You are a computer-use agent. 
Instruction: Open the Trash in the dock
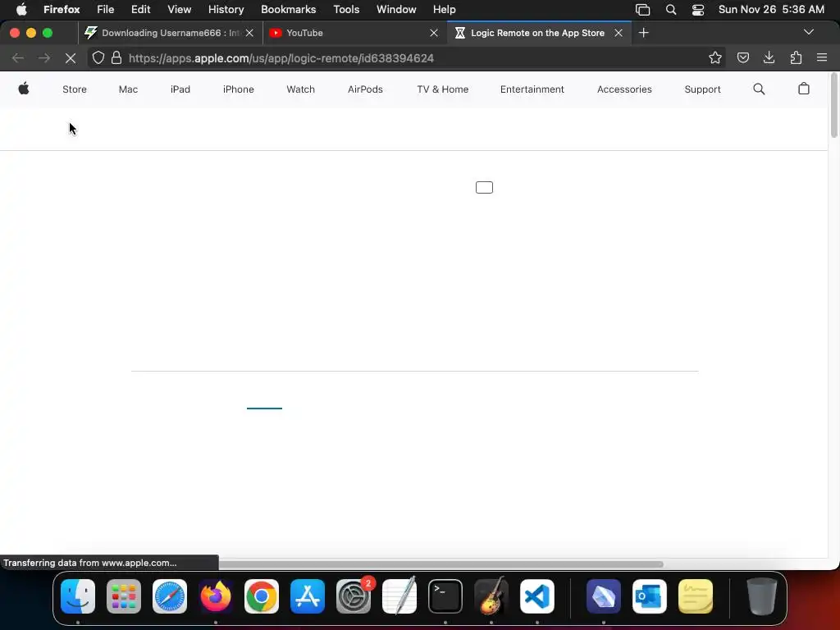(x=762, y=596)
